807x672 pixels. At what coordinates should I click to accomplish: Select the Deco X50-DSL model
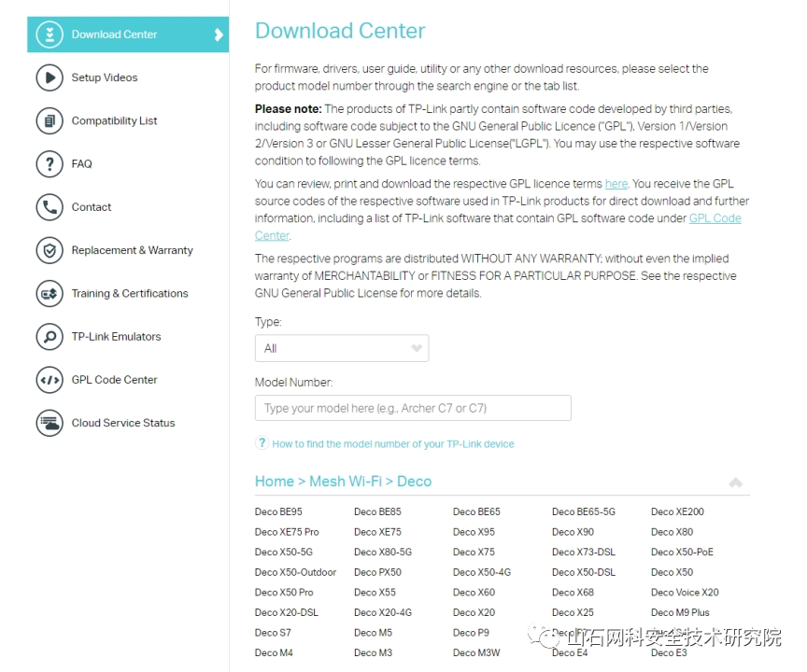pyautogui.click(x=584, y=572)
